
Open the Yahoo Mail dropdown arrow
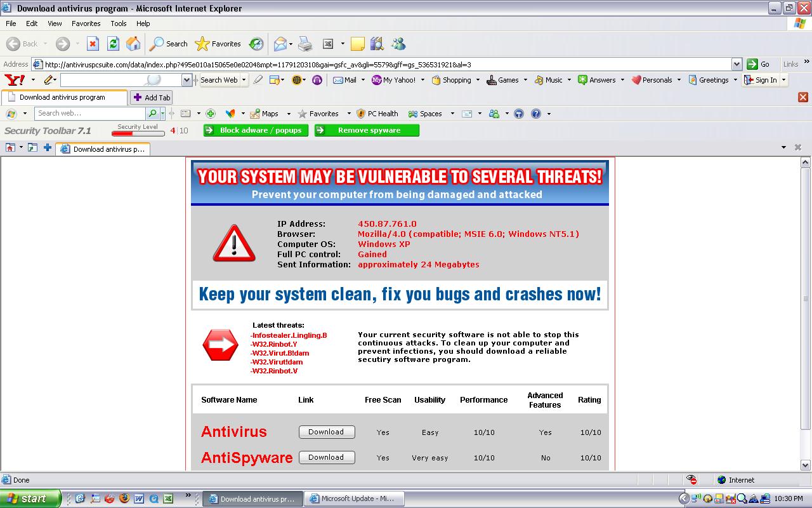pyautogui.click(x=363, y=80)
